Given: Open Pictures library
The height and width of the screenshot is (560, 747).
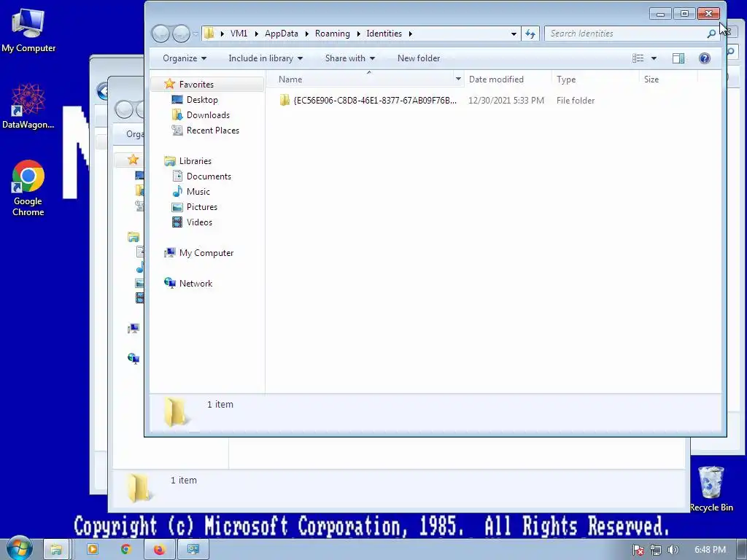Looking at the screenshot, I should tap(201, 206).
